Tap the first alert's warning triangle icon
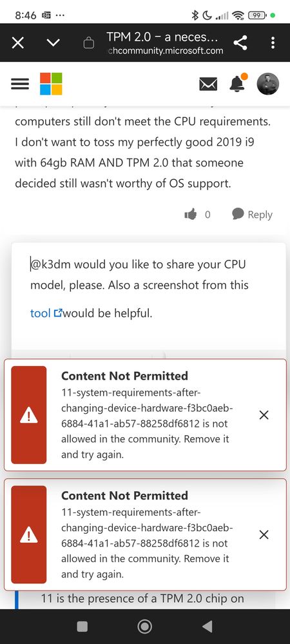This screenshot has width=290, height=644. 29,416
